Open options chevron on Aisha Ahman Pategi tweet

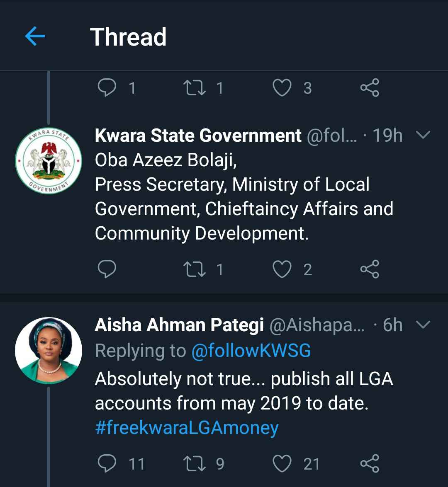[423, 325]
